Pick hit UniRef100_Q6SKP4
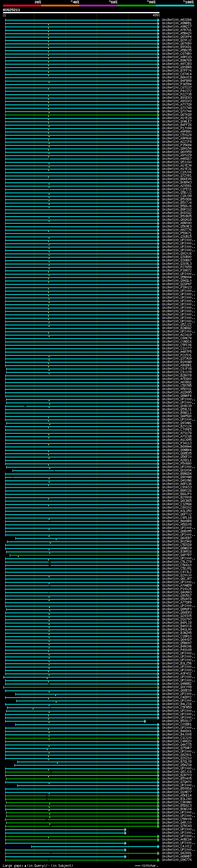Image resolution: width=197 pixels, height=868 pixels. point(177,37)
